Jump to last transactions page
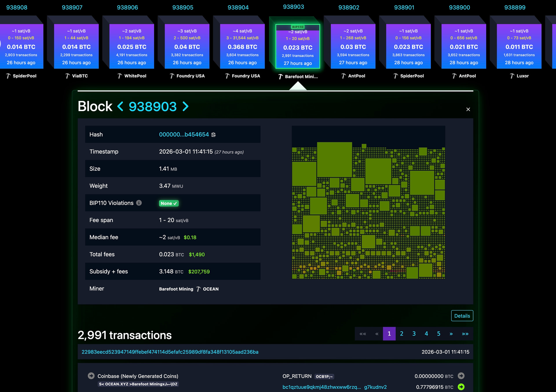This screenshot has height=392, width=556. point(465,334)
